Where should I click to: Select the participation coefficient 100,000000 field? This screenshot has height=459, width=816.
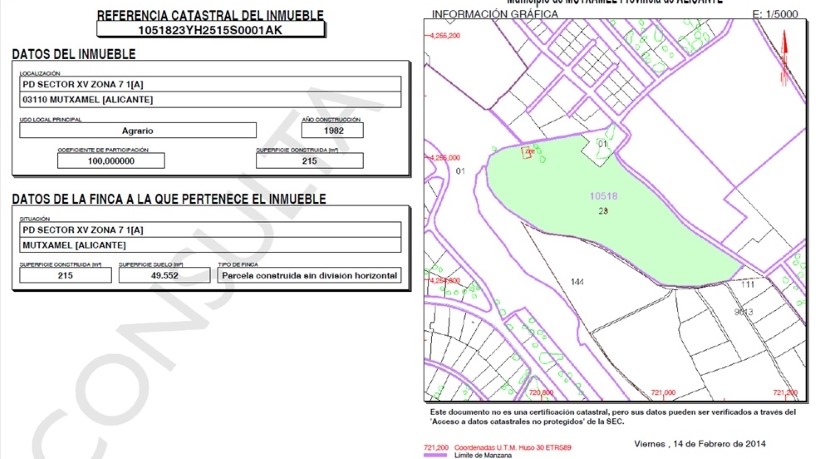[110, 160]
